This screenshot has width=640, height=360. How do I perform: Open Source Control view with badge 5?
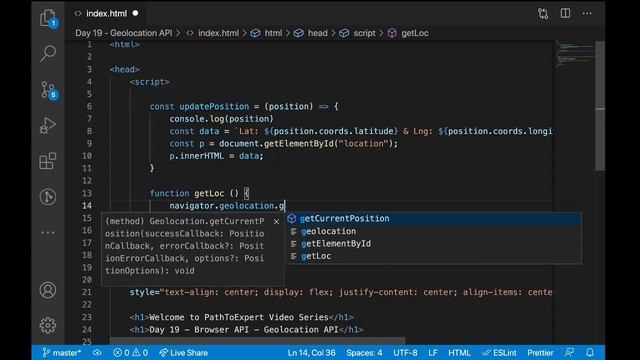(x=48, y=90)
